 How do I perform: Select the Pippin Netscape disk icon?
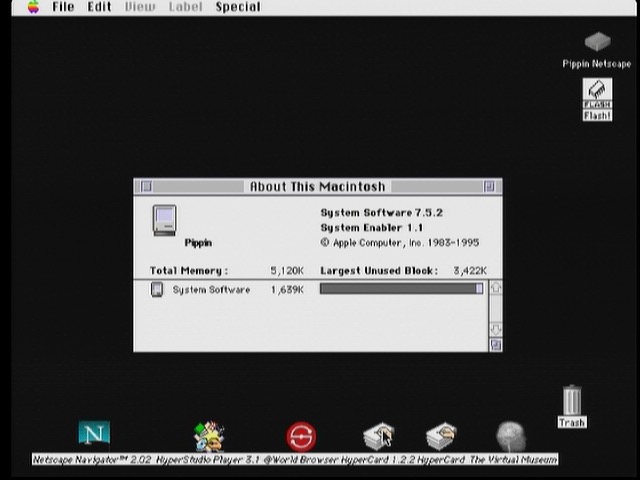coord(597,42)
